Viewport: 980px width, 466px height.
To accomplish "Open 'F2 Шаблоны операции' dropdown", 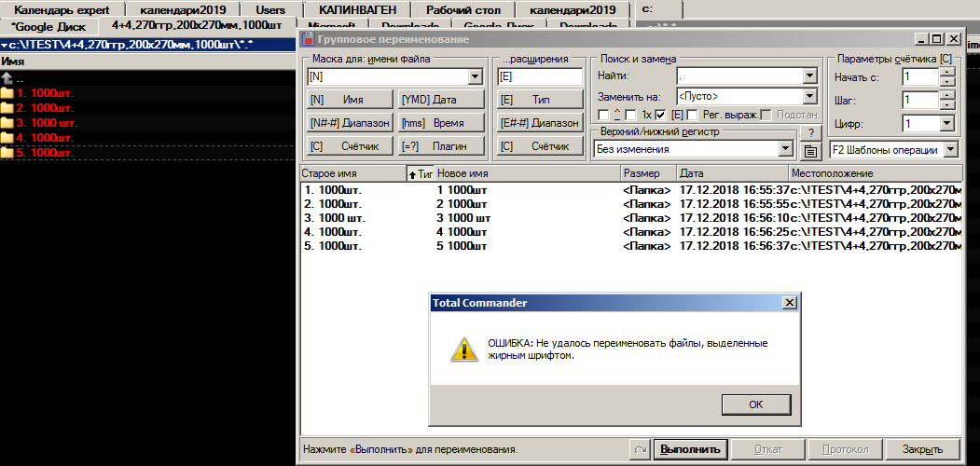I will 950,150.
